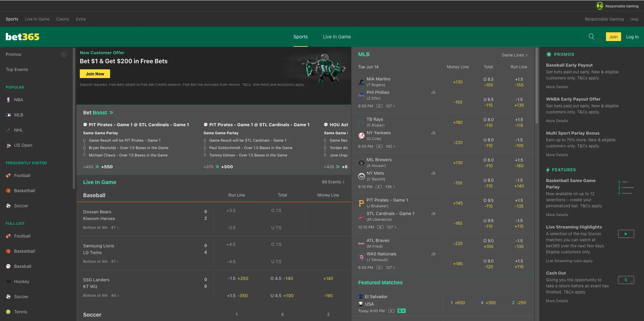Select ATL Braves -225 money line
Image resolution: width=644 pixels, height=321 pixels.
(x=458, y=244)
